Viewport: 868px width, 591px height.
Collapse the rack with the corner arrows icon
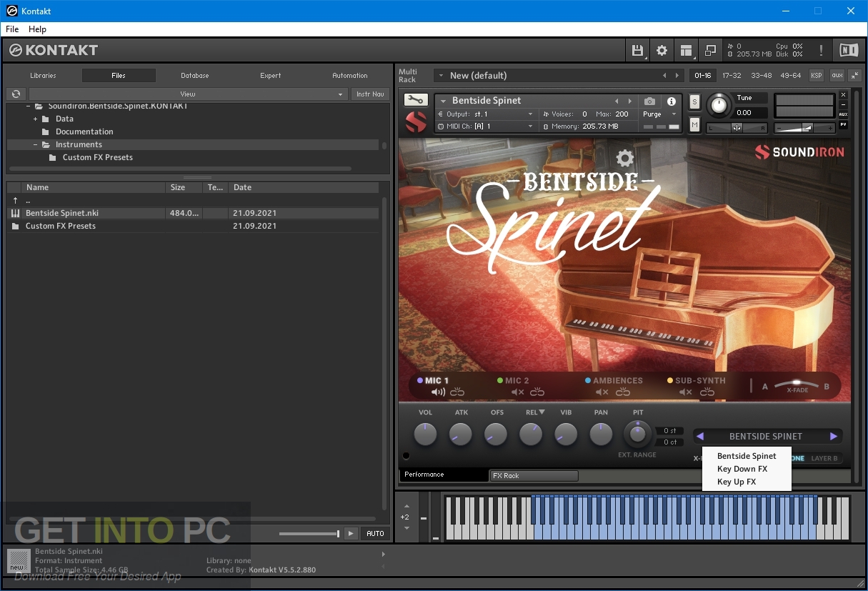tap(854, 75)
